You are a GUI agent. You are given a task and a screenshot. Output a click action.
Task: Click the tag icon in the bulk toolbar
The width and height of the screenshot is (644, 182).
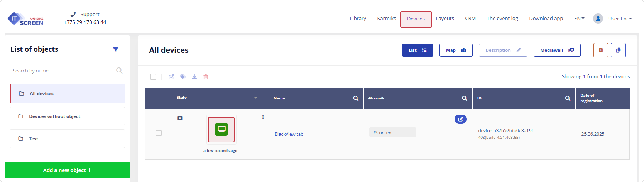[183, 77]
